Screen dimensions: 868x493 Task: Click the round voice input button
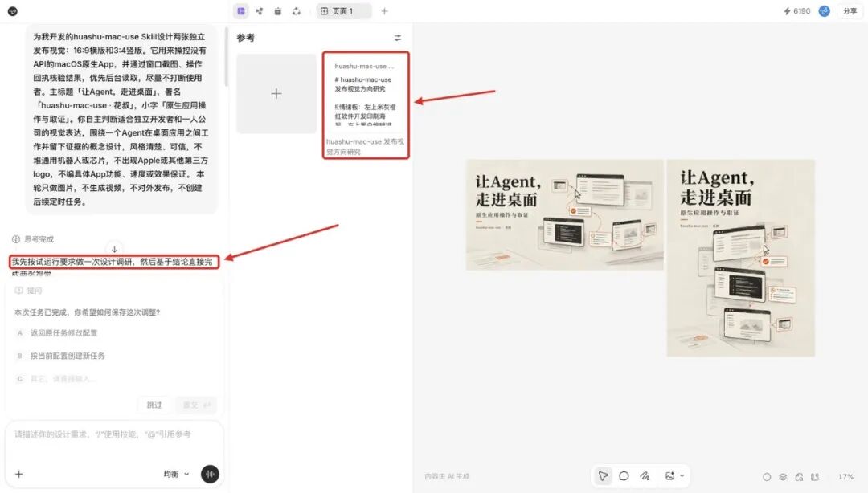(210, 475)
